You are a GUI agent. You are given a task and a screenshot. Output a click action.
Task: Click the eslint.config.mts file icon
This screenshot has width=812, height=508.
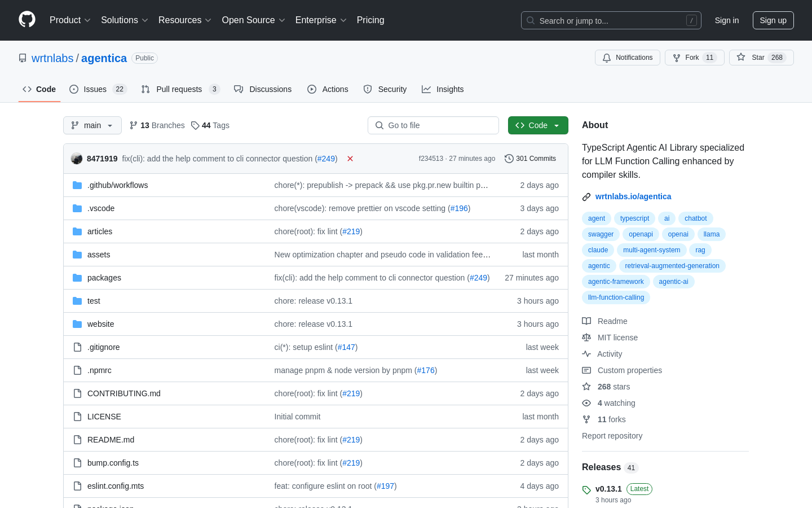77,486
